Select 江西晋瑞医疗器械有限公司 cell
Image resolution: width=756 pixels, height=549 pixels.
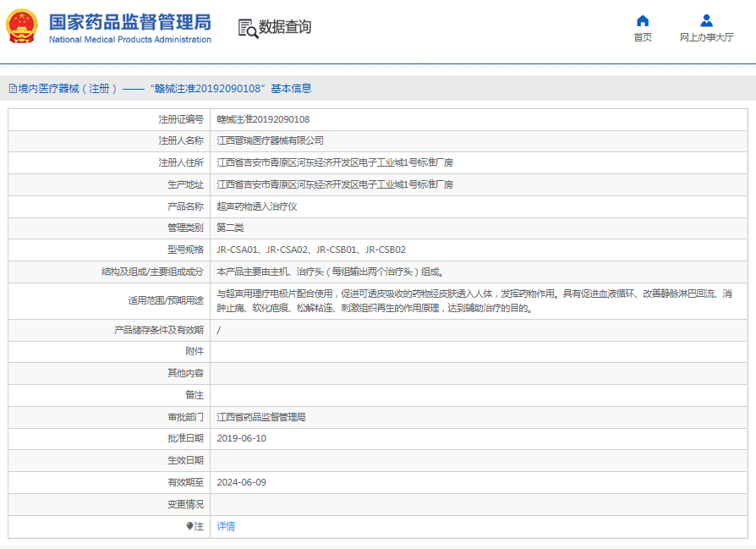coord(270,140)
